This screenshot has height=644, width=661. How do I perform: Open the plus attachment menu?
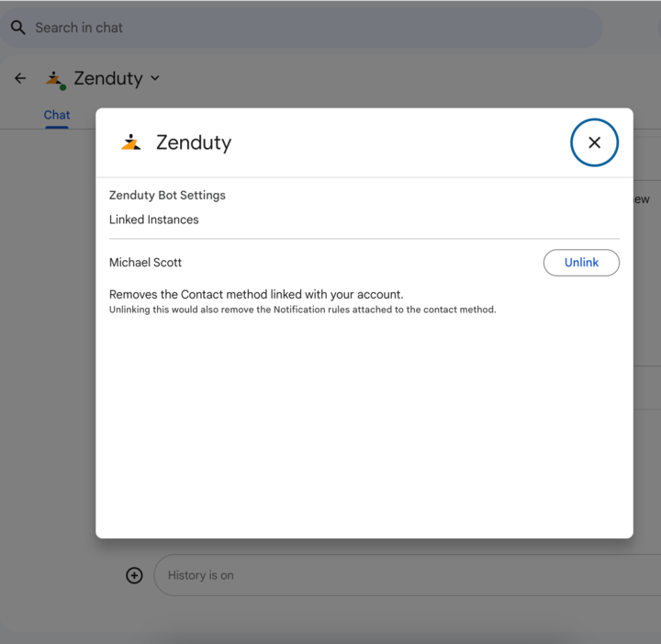tap(134, 575)
